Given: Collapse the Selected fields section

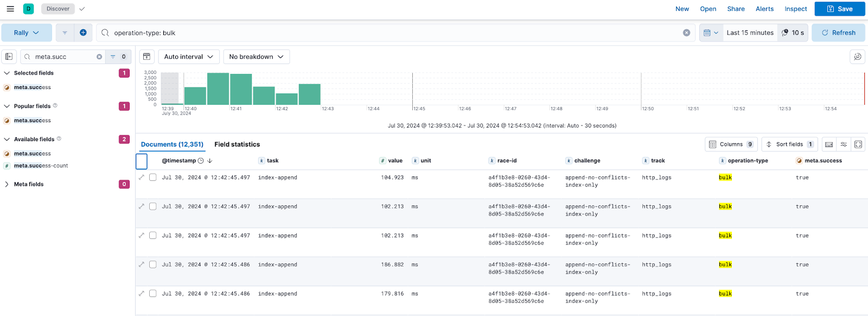Looking at the screenshot, I should pos(7,73).
